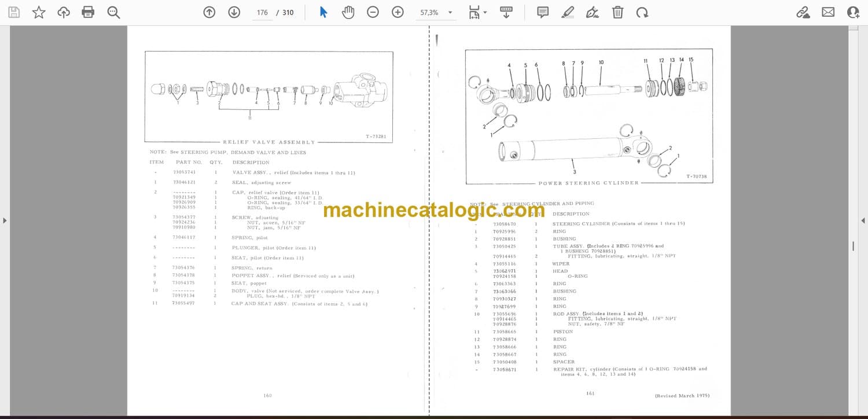This screenshot has width=868, height=419.
Task: Click the trash delete icon
Action: tap(617, 12)
